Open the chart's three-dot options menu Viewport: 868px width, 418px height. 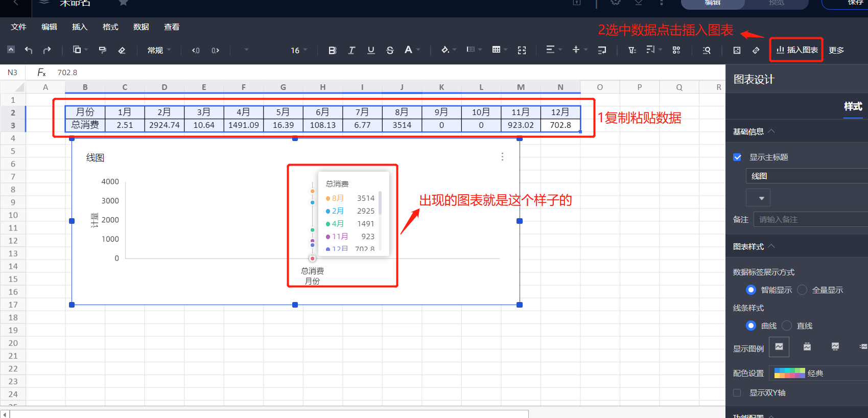(x=502, y=157)
